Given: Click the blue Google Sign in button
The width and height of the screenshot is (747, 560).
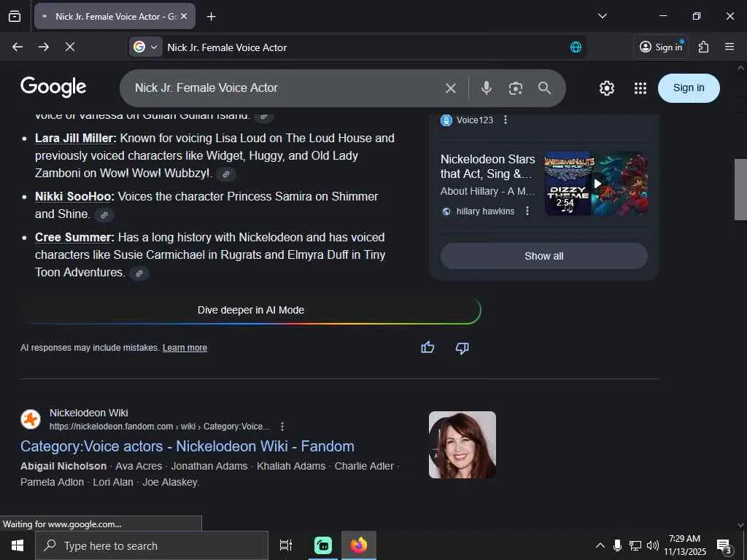Looking at the screenshot, I should pos(689,88).
